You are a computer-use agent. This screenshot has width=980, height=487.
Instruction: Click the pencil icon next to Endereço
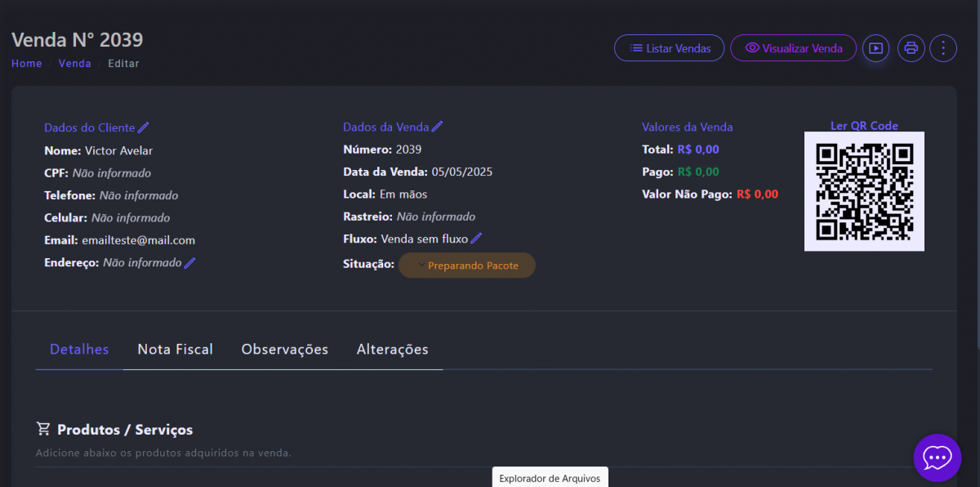pyautogui.click(x=190, y=263)
